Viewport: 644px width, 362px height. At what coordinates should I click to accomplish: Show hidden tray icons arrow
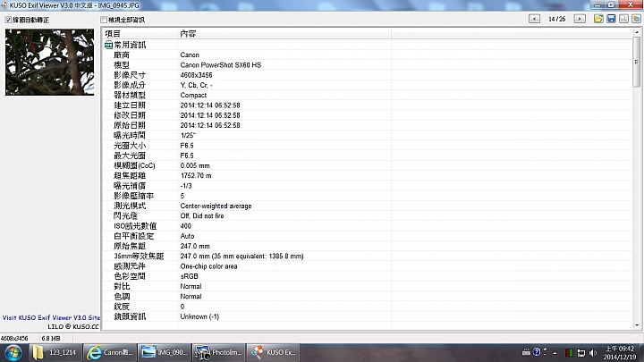[555, 352]
